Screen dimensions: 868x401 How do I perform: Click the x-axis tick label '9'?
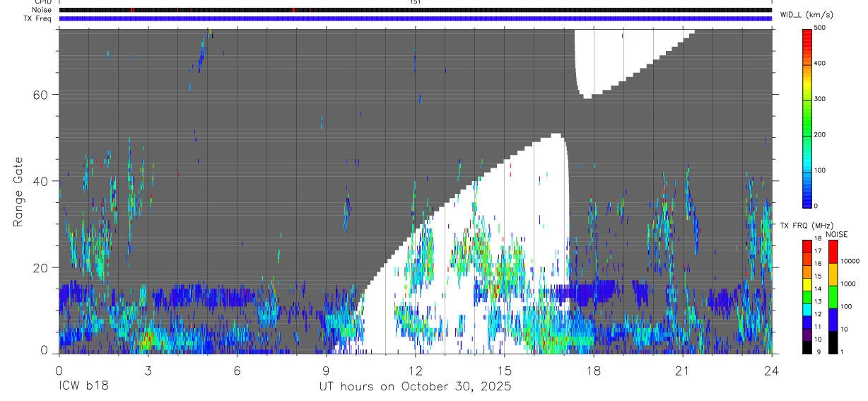coord(326,371)
